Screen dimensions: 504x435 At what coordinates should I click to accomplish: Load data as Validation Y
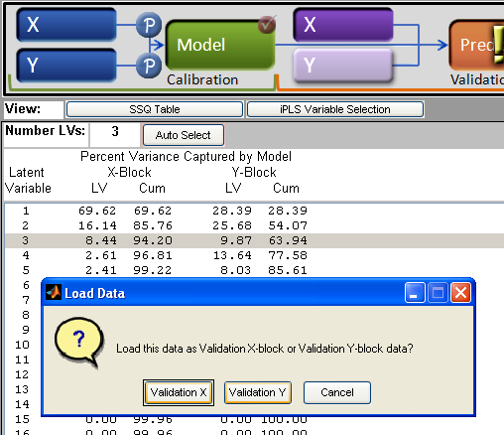click(258, 392)
